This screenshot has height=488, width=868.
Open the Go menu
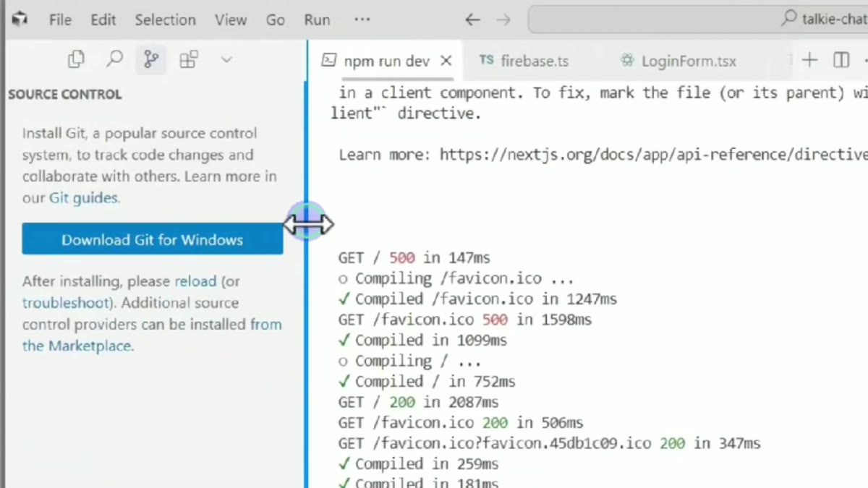pyautogui.click(x=275, y=20)
